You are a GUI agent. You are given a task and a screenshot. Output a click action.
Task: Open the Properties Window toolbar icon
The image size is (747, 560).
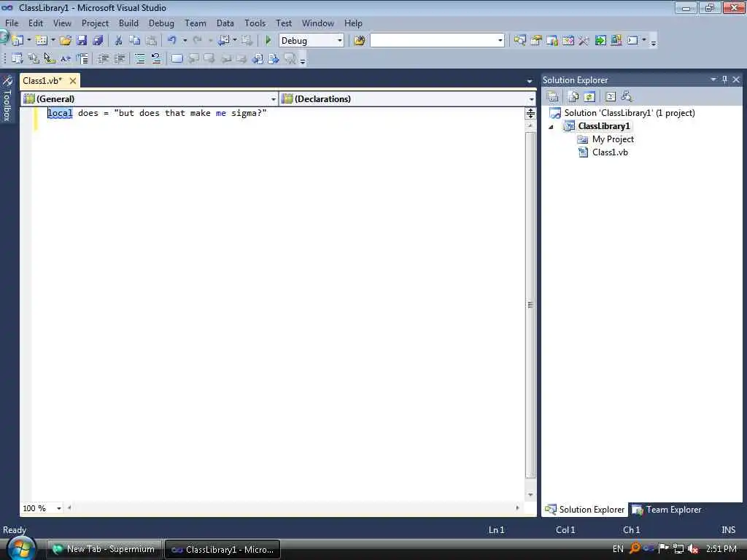536,41
